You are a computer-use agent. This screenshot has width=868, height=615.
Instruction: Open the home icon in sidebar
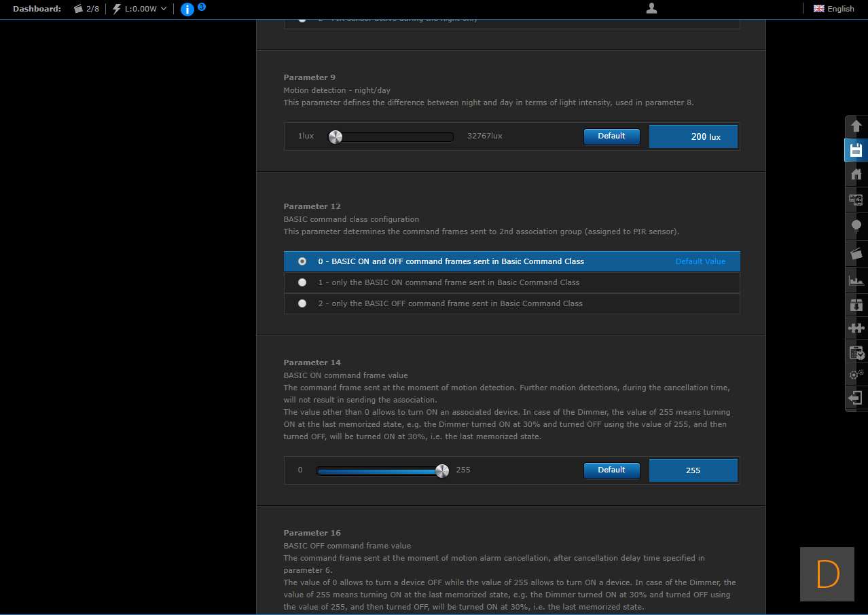(856, 174)
